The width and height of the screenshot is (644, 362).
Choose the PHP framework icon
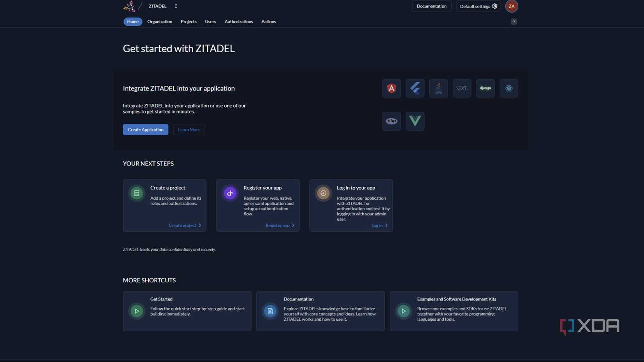[391, 121]
